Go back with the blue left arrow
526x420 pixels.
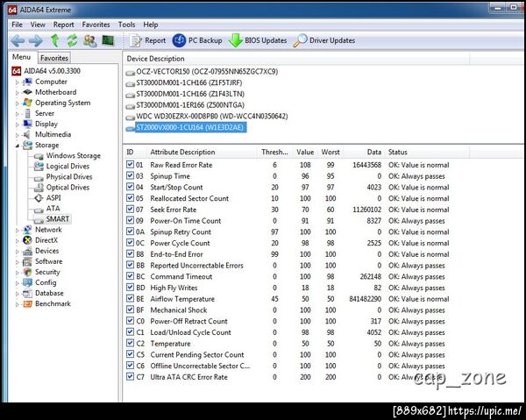(18, 41)
